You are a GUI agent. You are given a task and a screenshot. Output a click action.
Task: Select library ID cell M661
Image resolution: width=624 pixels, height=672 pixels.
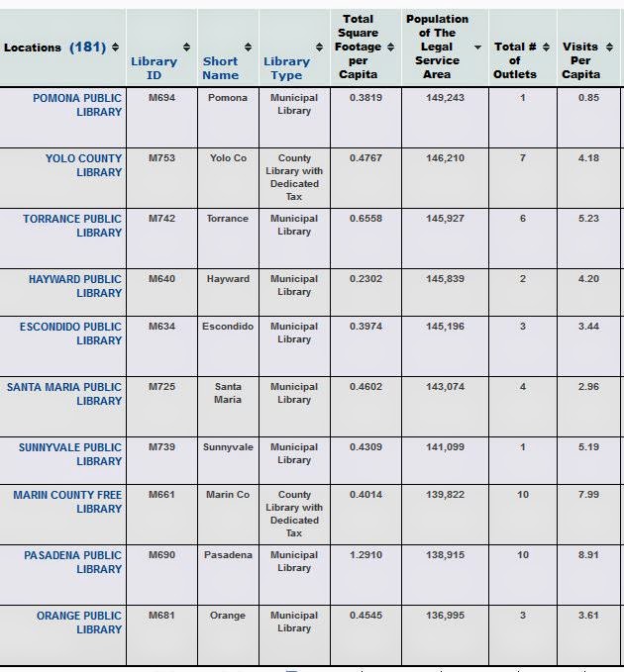pyautogui.click(x=161, y=495)
